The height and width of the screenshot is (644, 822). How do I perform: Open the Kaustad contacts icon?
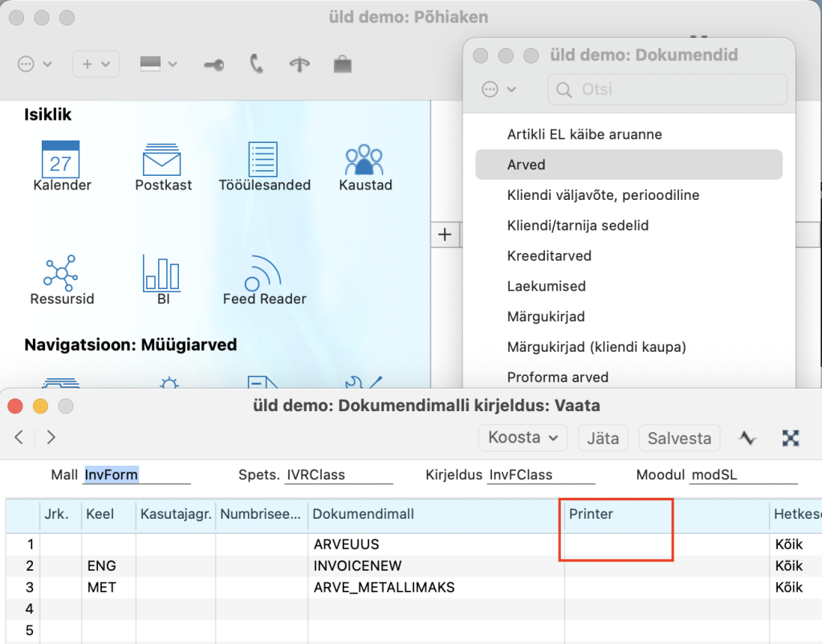pos(365,160)
